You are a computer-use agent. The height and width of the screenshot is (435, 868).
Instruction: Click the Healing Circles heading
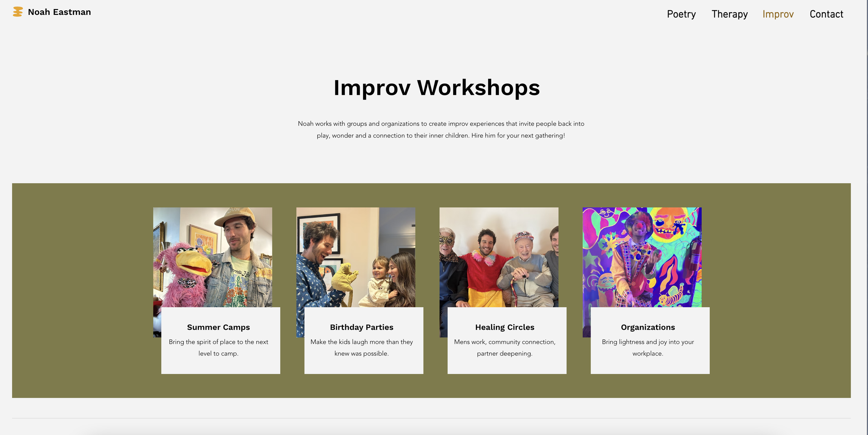point(504,327)
